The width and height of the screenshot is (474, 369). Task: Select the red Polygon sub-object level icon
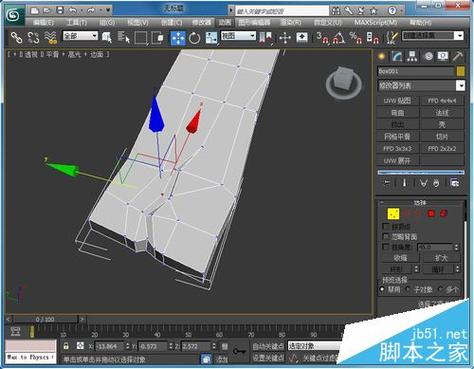tap(431, 213)
